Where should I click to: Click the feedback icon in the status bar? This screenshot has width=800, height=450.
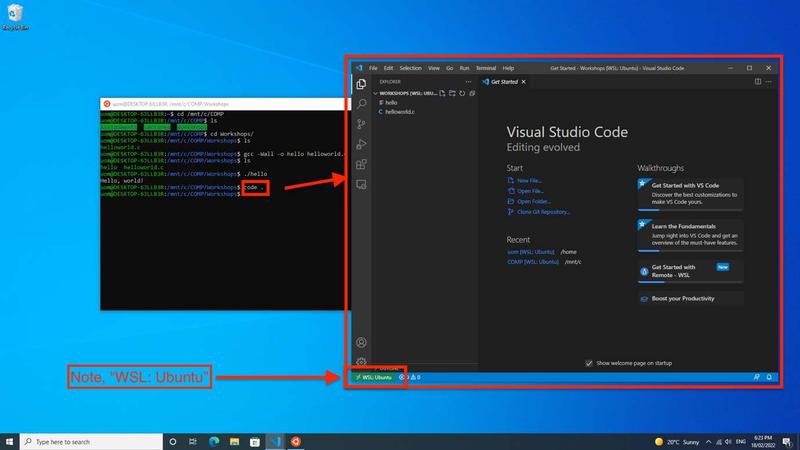(757, 377)
